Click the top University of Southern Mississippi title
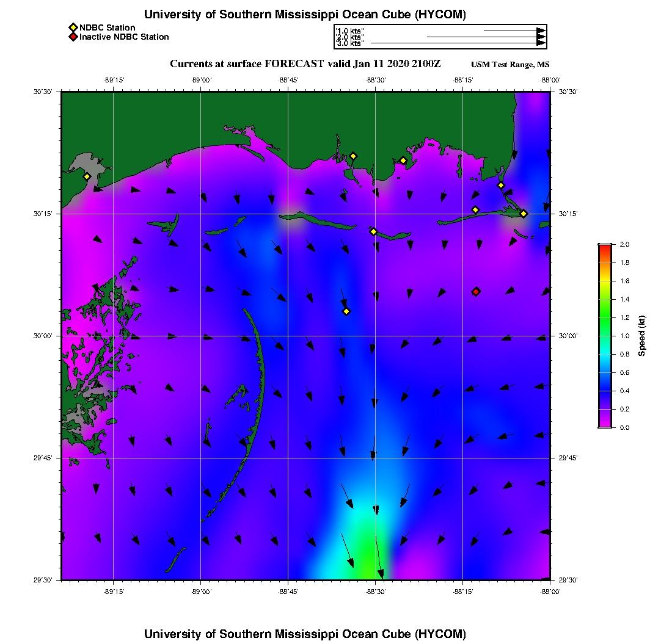 click(x=305, y=14)
